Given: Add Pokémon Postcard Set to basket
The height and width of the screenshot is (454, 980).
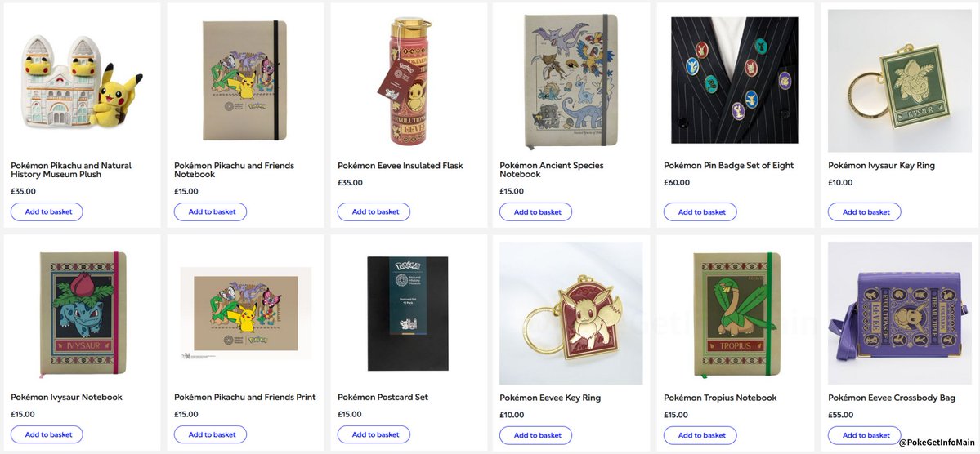Looking at the screenshot, I should coord(374,435).
